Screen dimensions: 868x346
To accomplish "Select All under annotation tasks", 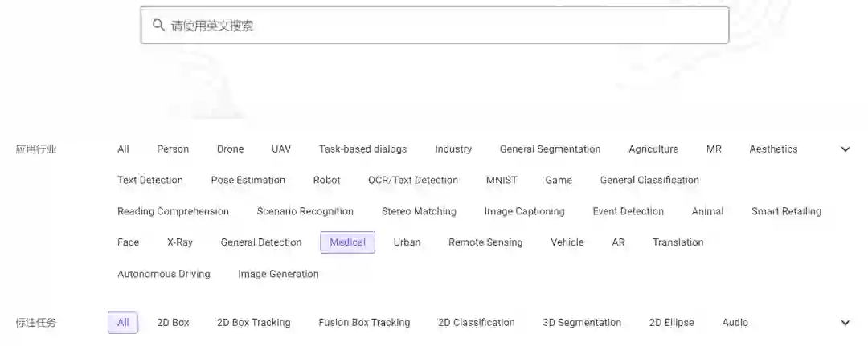I will [123, 323].
